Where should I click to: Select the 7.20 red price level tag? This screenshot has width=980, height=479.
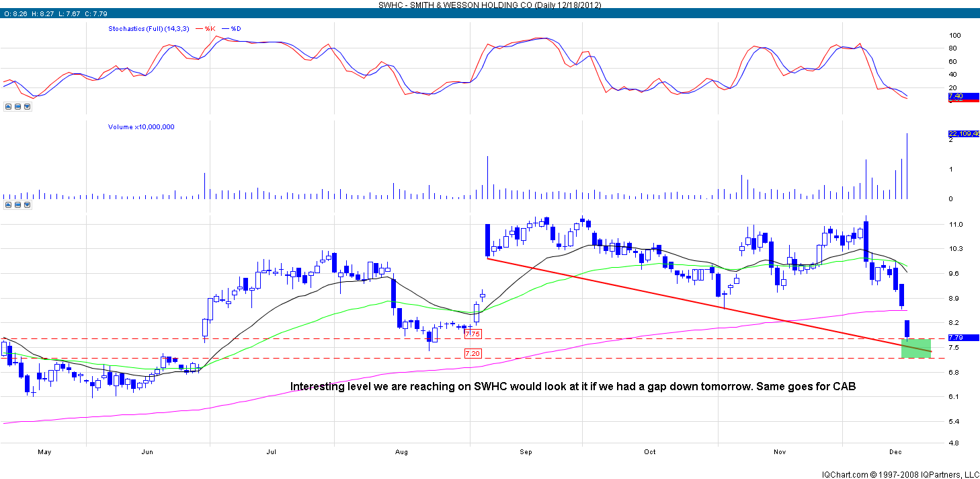pyautogui.click(x=473, y=353)
